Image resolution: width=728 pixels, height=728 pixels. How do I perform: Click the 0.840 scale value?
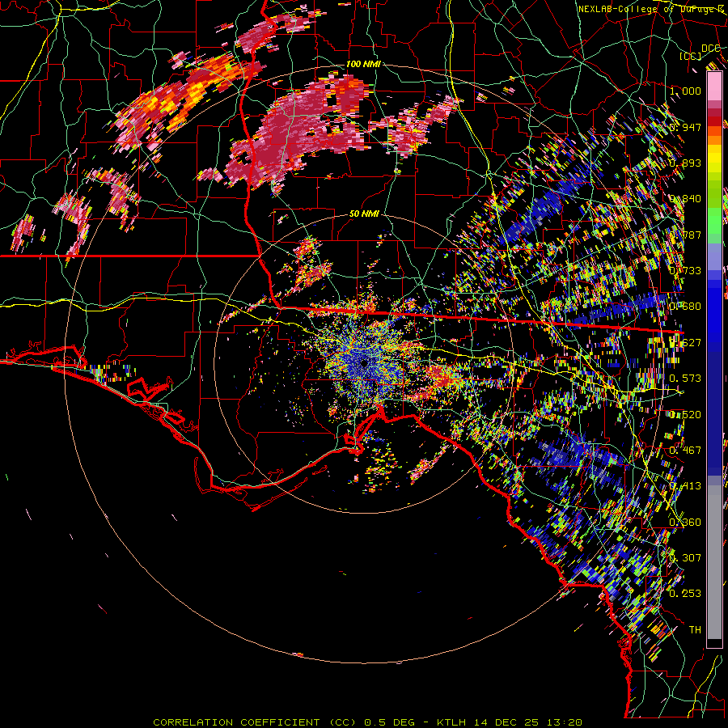(685, 199)
